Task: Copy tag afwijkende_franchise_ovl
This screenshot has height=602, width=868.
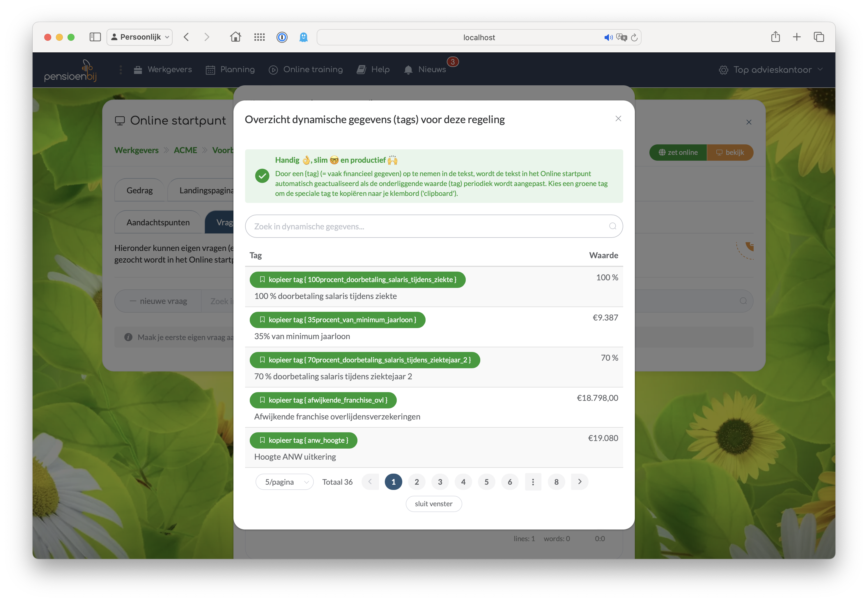Action: pos(323,400)
